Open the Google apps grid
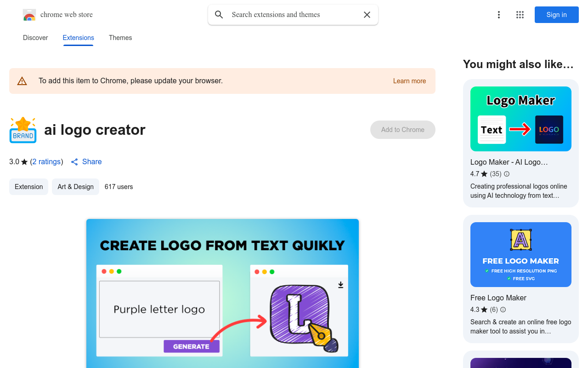The height and width of the screenshot is (368, 588). [520, 15]
